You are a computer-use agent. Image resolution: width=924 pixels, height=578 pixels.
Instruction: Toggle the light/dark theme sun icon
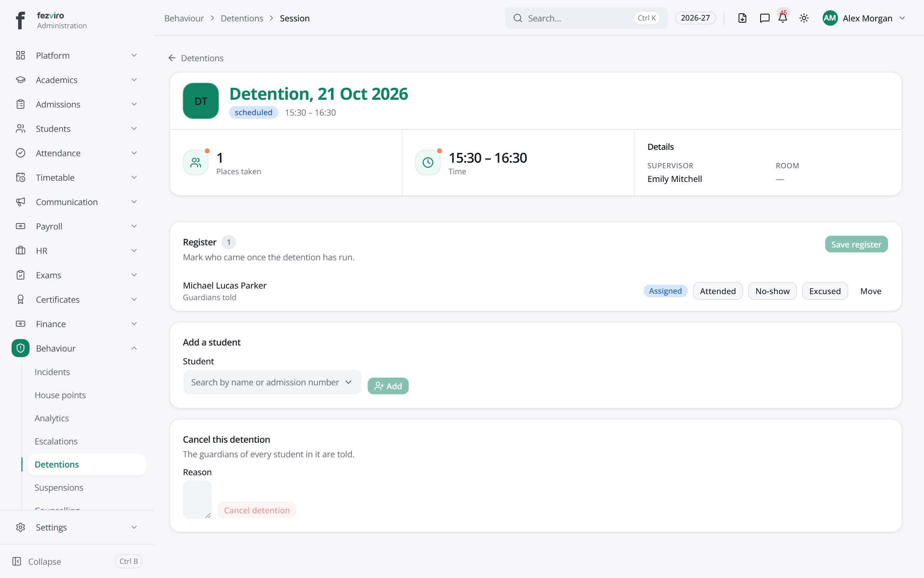pos(804,18)
